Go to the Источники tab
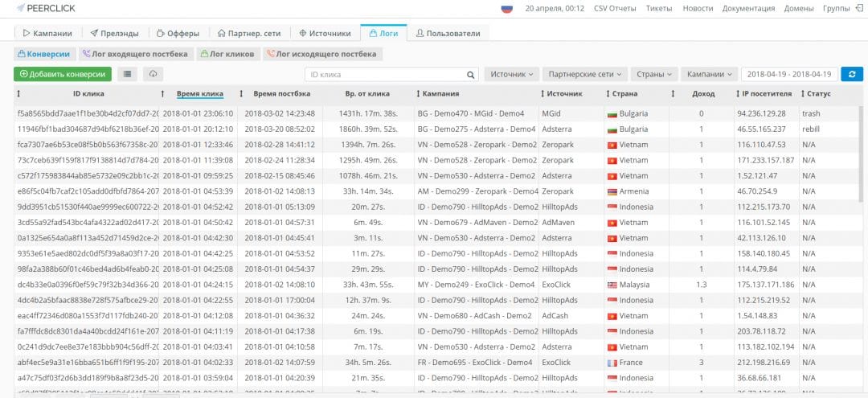 [x=325, y=33]
